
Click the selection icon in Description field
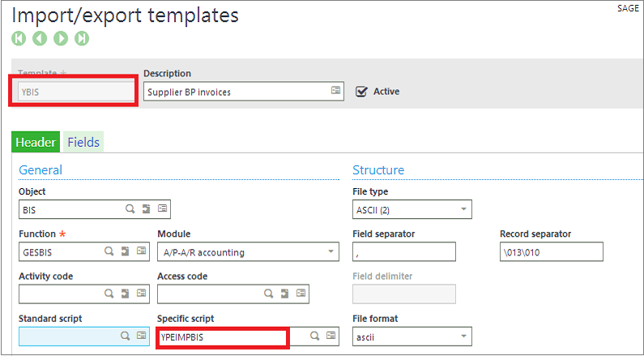pos(335,92)
